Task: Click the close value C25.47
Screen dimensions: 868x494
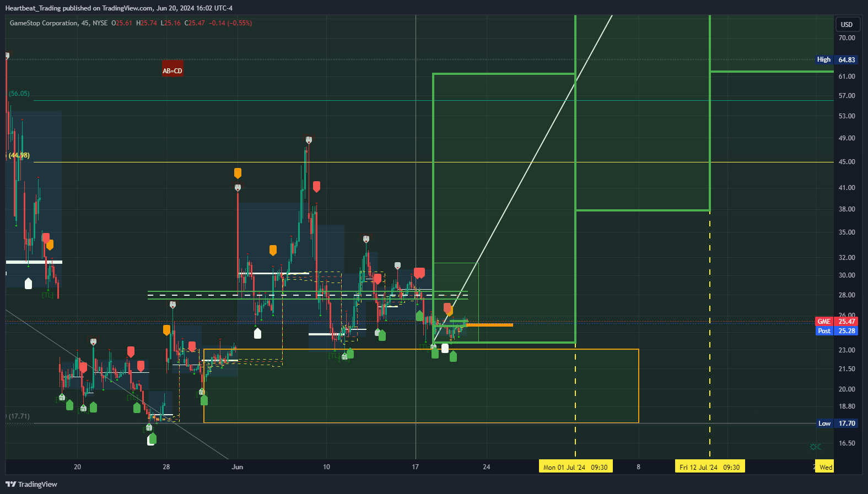Action: pos(195,23)
